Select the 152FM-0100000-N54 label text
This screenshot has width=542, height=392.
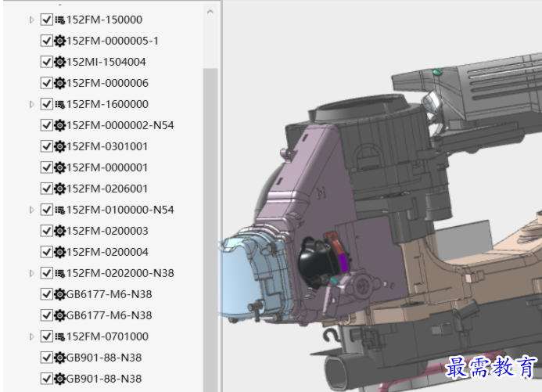(x=120, y=210)
